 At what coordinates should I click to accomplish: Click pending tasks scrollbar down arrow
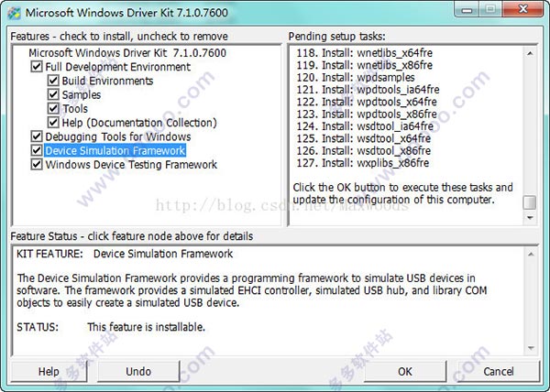tap(530, 218)
